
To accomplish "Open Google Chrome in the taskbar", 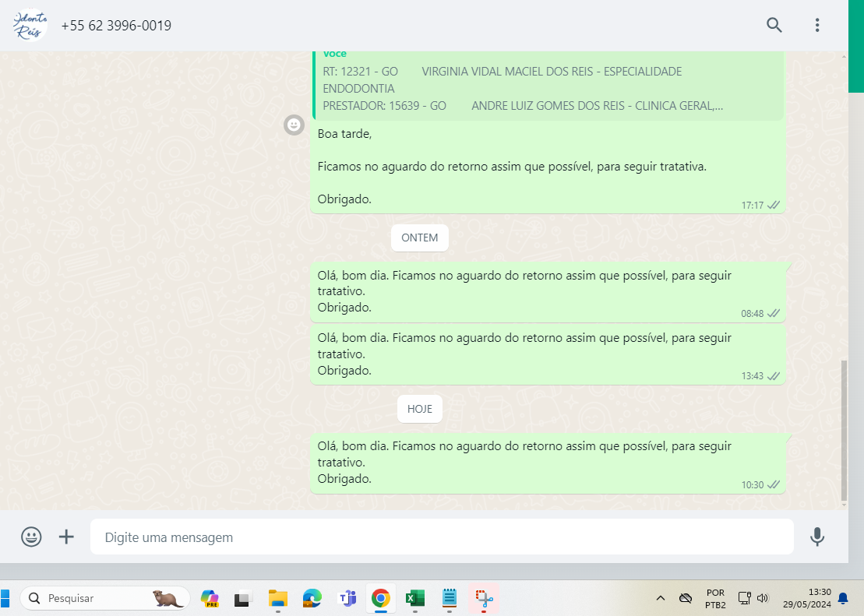I will click(x=380, y=598).
